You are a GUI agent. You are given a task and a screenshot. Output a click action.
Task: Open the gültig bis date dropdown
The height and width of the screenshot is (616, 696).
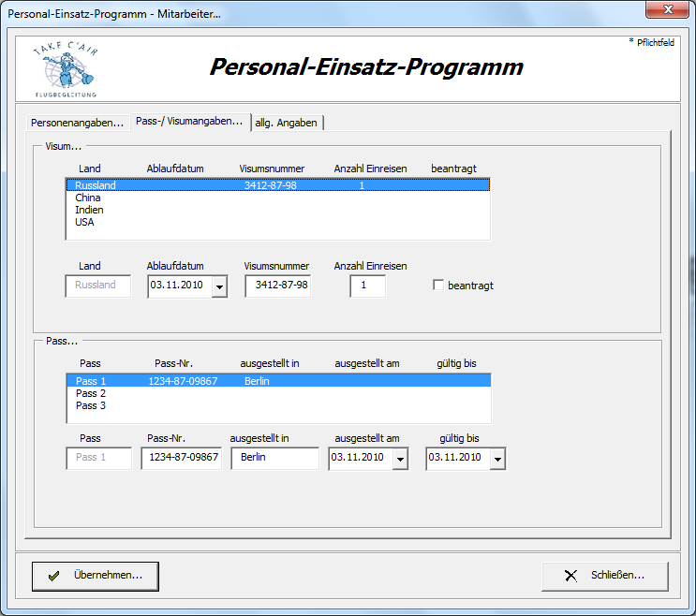click(497, 459)
